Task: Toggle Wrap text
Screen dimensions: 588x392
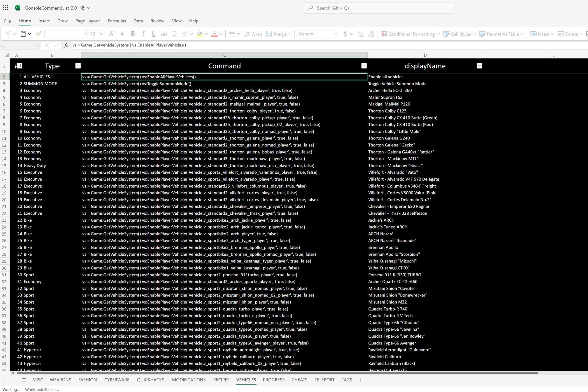Action: point(253,34)
